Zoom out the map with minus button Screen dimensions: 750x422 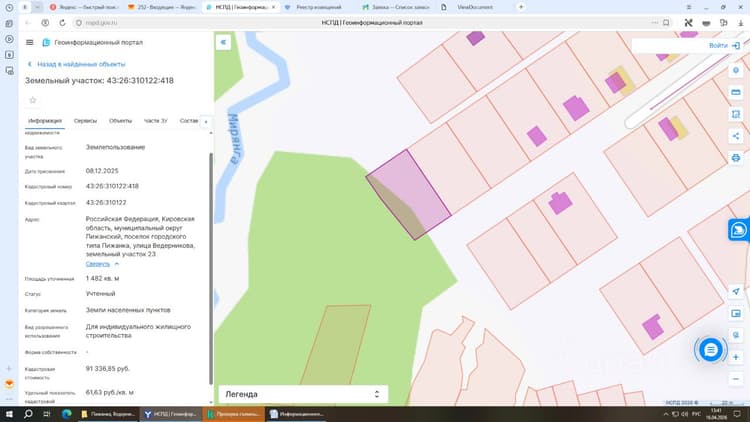(x=736, y=379)
